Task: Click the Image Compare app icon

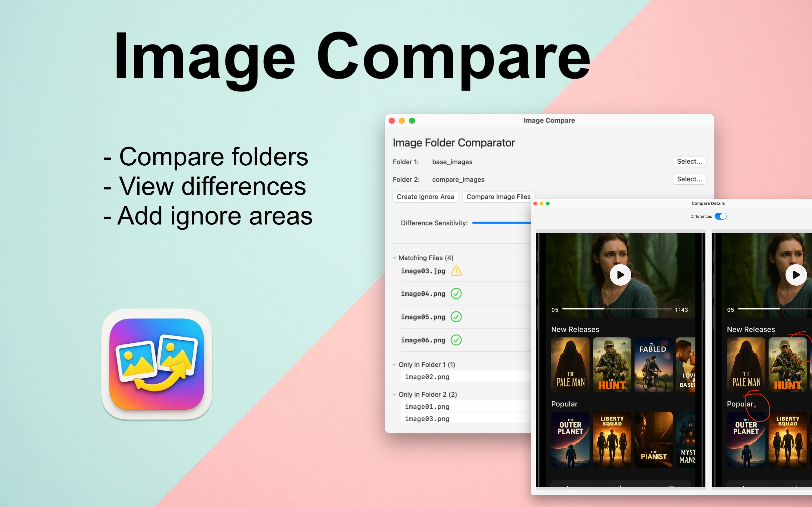Action: point(157,364)
